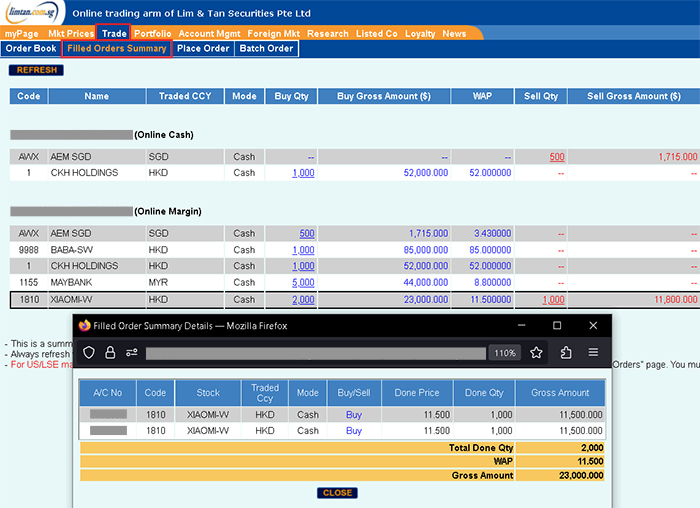Bookmark page with the star icon

tap(536, 353)
